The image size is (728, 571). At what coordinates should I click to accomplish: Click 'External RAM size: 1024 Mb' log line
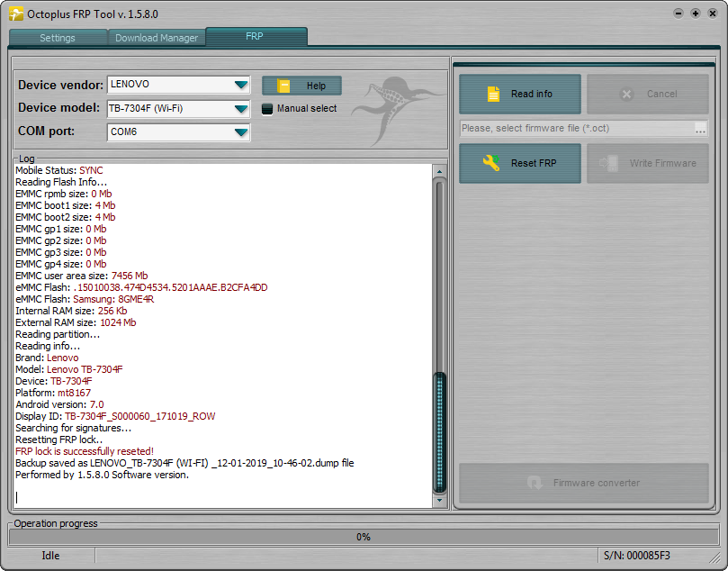[x=76, y=322]
